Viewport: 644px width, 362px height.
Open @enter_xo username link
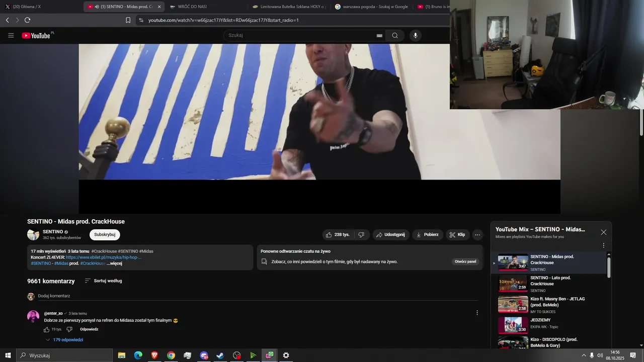click(53, 313)
